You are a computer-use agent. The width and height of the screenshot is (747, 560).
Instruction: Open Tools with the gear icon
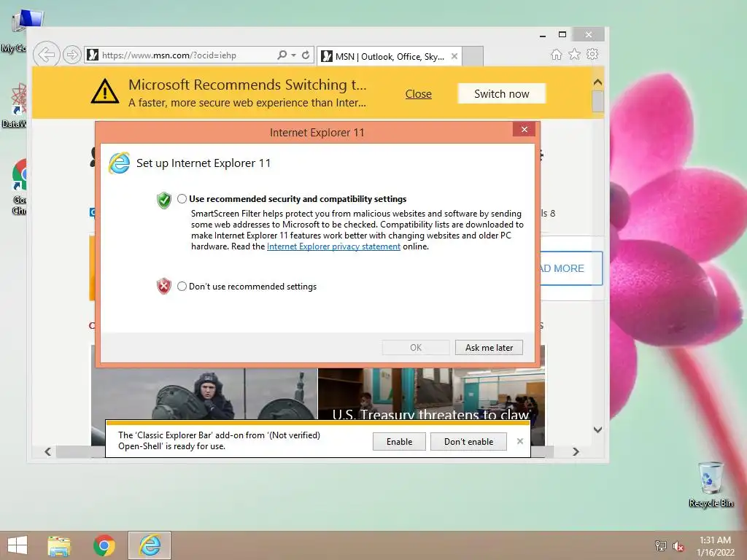pyautogui.click(x=592, y=54)
